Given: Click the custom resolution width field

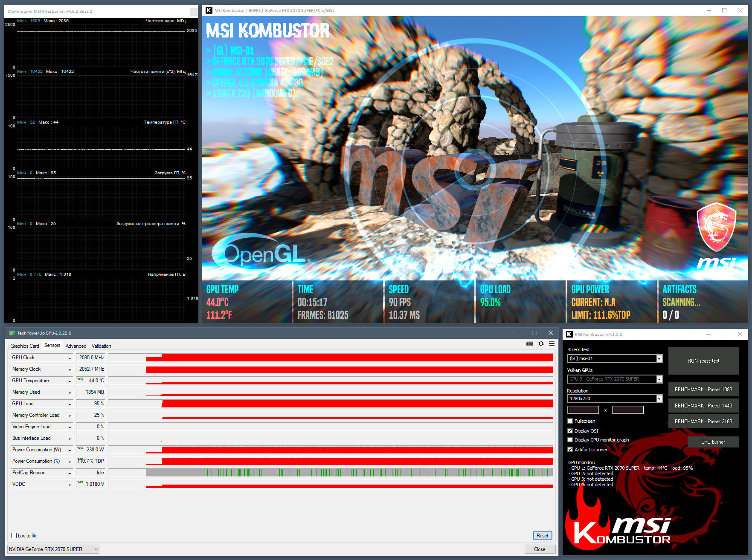Looking at the screenshot, I should click(x=583, y=410).
